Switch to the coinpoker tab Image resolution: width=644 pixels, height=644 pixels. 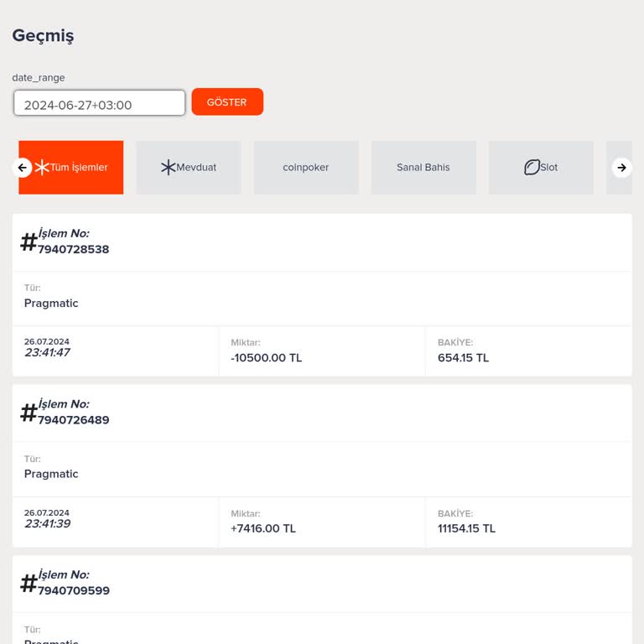(306, 168)
